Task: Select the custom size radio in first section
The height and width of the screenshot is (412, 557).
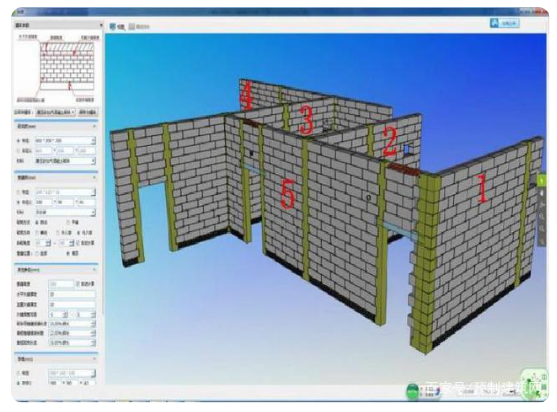Action: click(19, 151)
